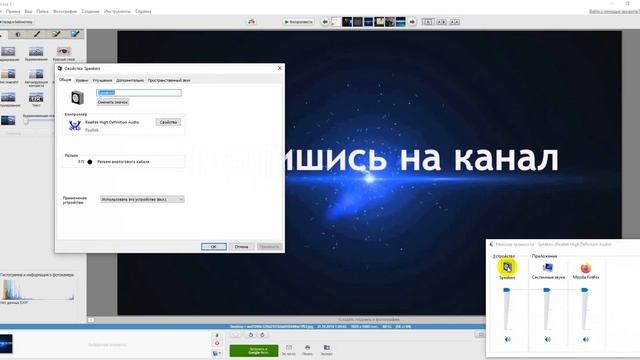Go to previous photo arrow
Viewport: 640px width, 360px height.
(325, 22)
